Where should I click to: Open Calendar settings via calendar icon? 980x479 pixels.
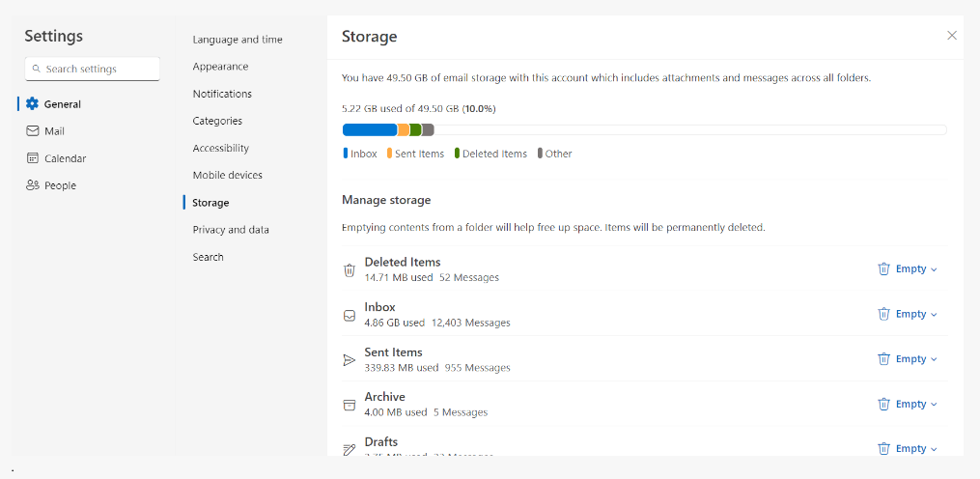pos(33,158)
